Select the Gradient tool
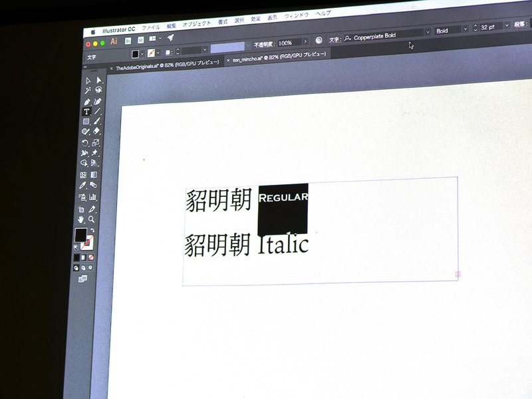 coord(94,175)
